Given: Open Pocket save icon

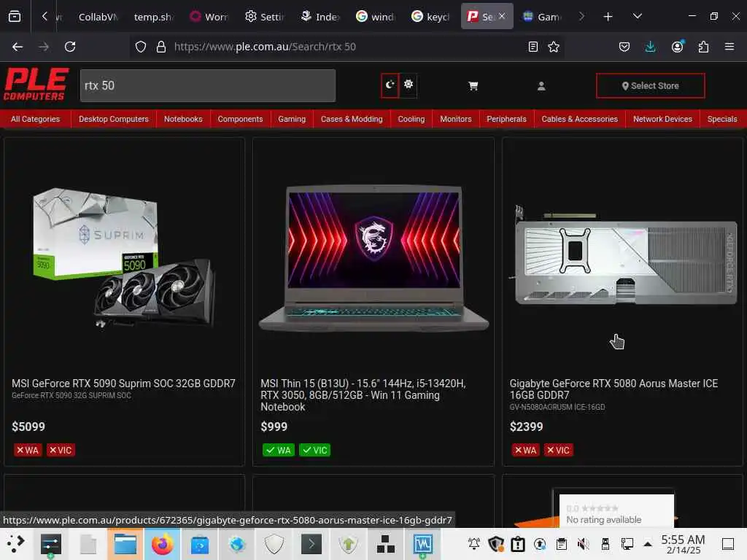Looking at the screenshot, I should (624, 47).
